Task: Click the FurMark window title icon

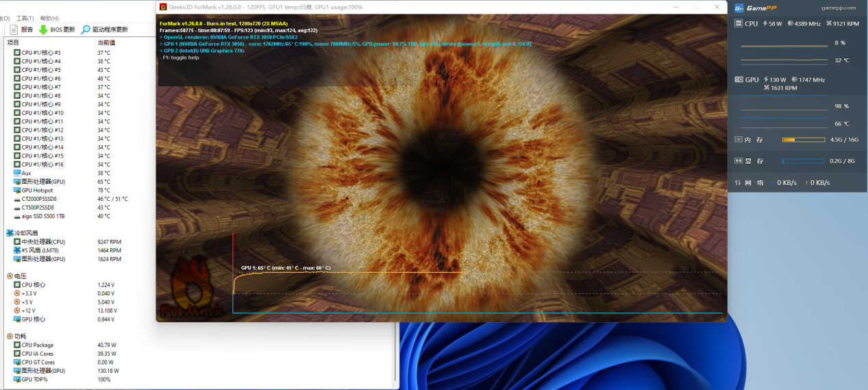Action: point(163,7)
